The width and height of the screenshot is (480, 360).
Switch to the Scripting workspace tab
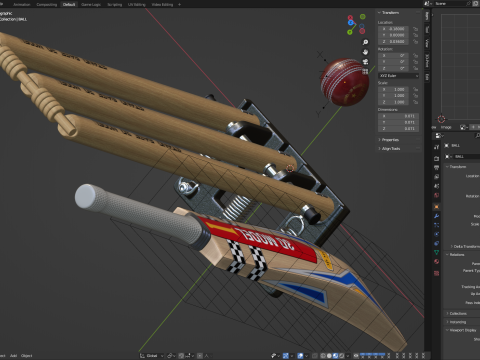[115, 4]
